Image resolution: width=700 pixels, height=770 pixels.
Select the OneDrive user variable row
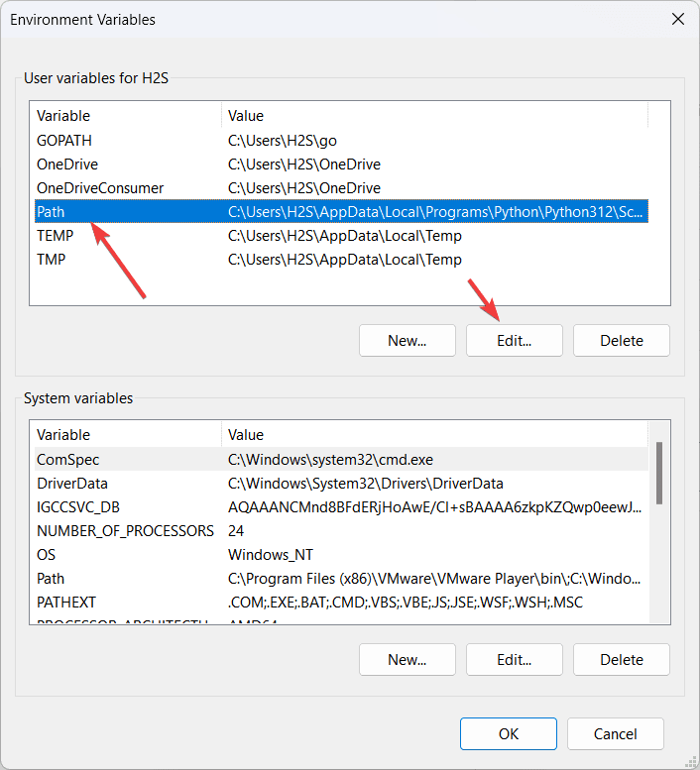(341, 165)
